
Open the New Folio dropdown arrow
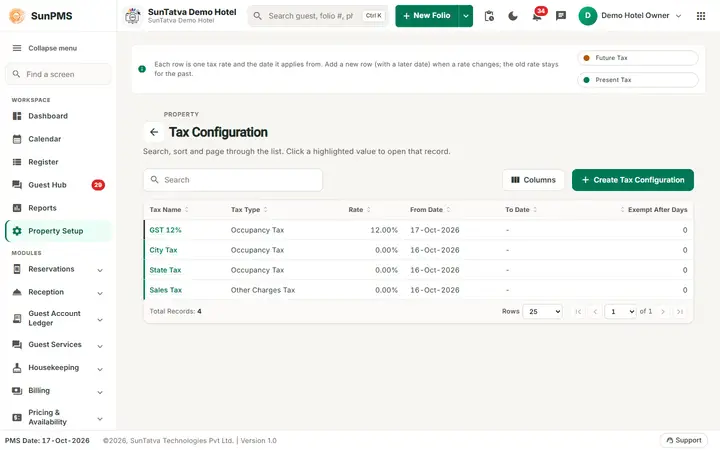point(466,16)
